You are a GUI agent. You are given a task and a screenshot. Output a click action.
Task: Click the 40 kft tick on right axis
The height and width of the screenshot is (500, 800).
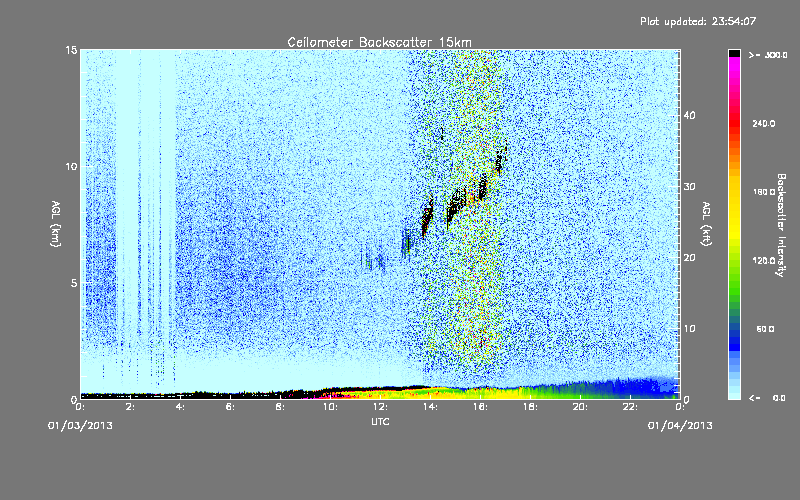(x=689, y=115)
